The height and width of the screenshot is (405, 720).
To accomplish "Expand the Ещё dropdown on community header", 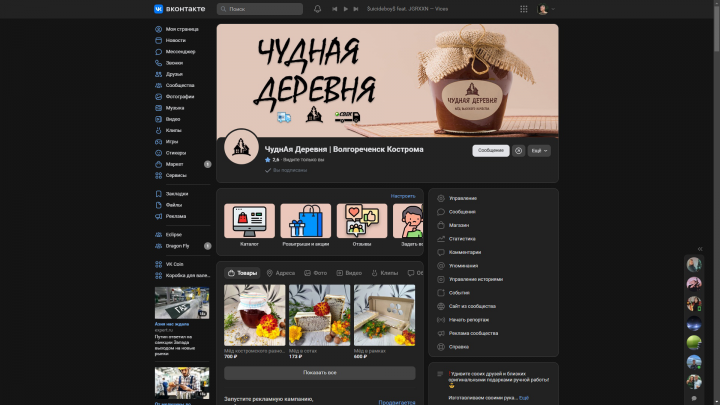I will click(x=539, y=151).
